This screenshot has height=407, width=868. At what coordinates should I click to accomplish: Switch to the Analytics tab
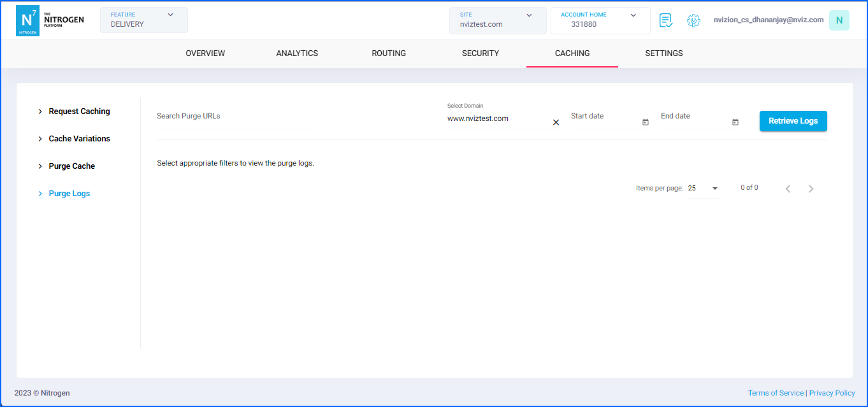tap(297, 54)
